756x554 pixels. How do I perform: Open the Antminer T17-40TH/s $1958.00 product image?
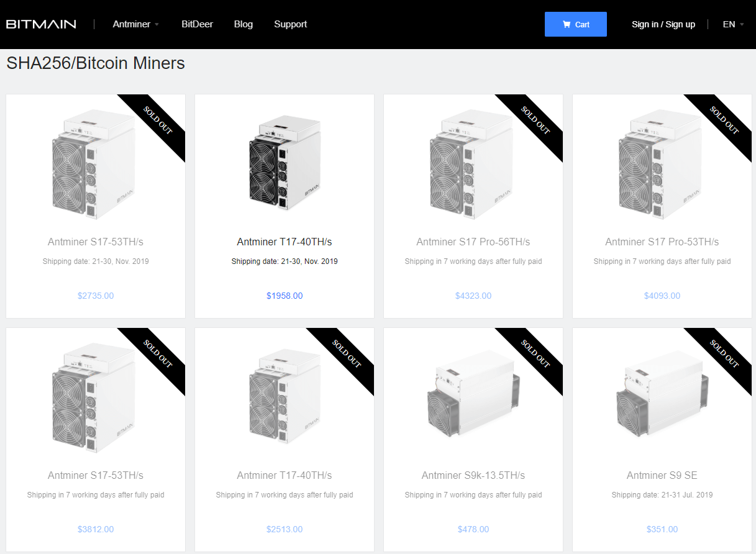pyautogui.click(x=285, y=164)
